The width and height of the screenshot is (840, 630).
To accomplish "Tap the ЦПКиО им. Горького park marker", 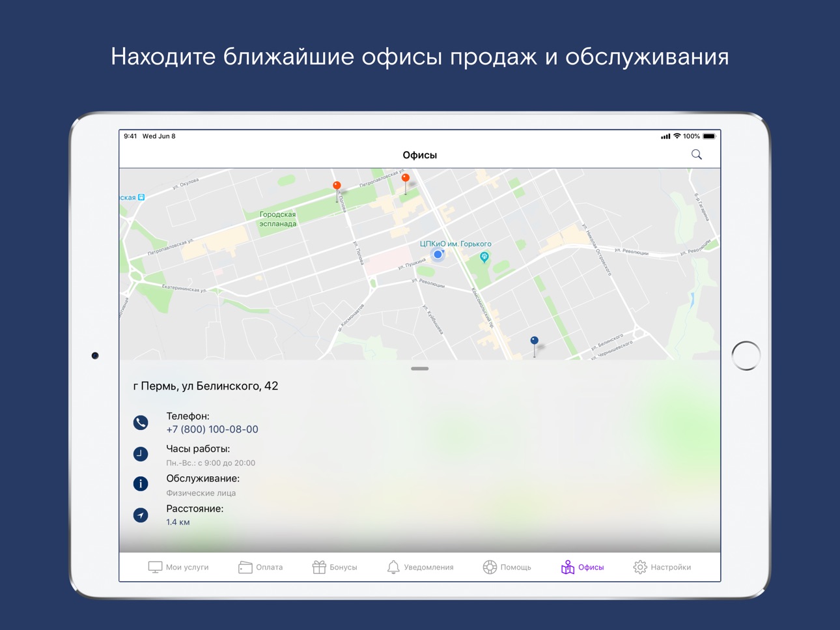I will 484,257.
